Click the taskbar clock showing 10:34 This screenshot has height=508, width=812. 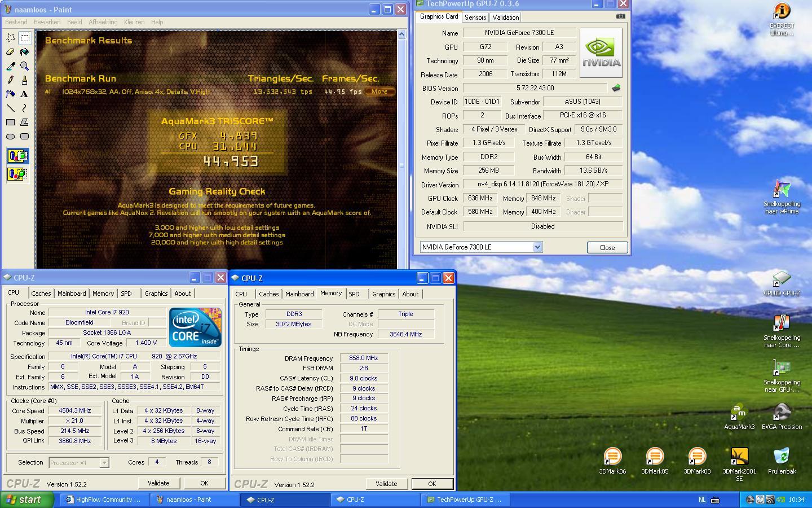point(796,500)
